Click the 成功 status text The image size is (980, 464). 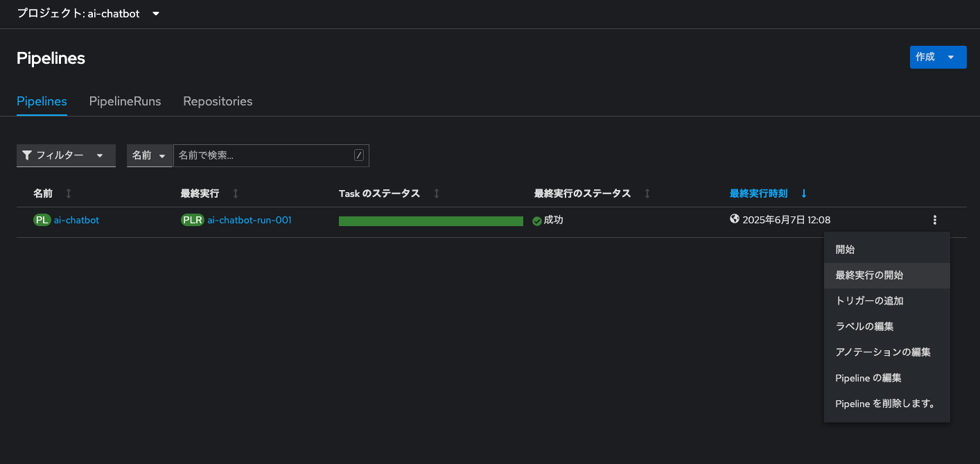(553, 220)
